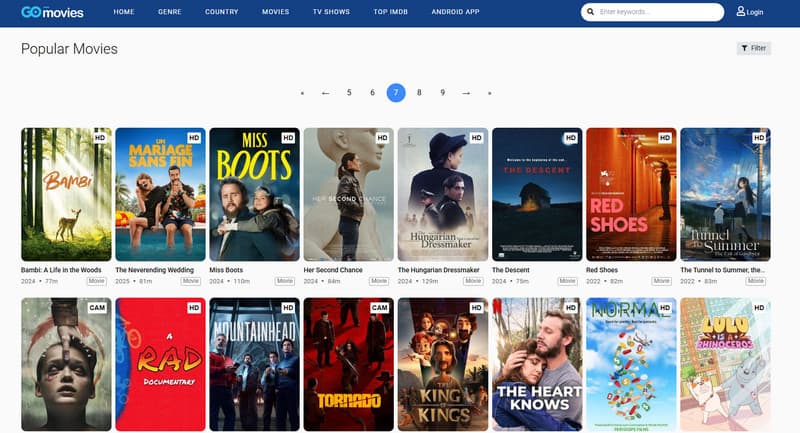Open the Tornado poster
Viewport: 800px width, 433px height.
348,364
